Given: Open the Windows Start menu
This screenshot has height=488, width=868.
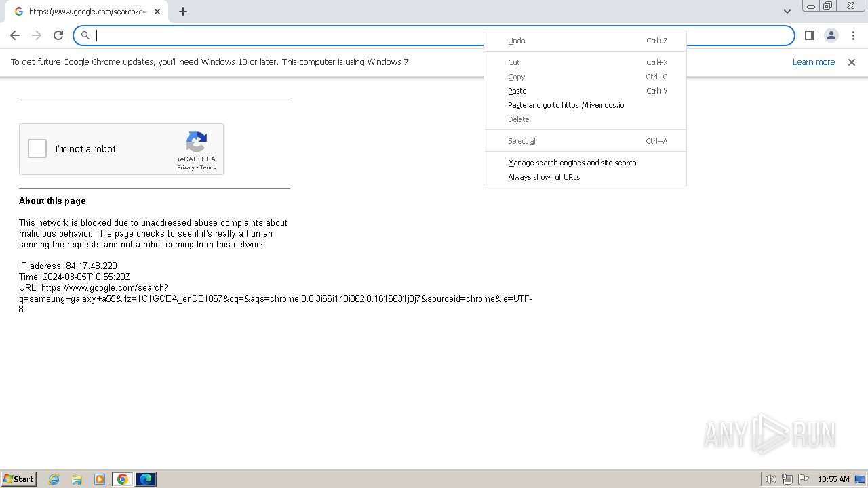Looking at the screenshot, I should pos(19,479).
